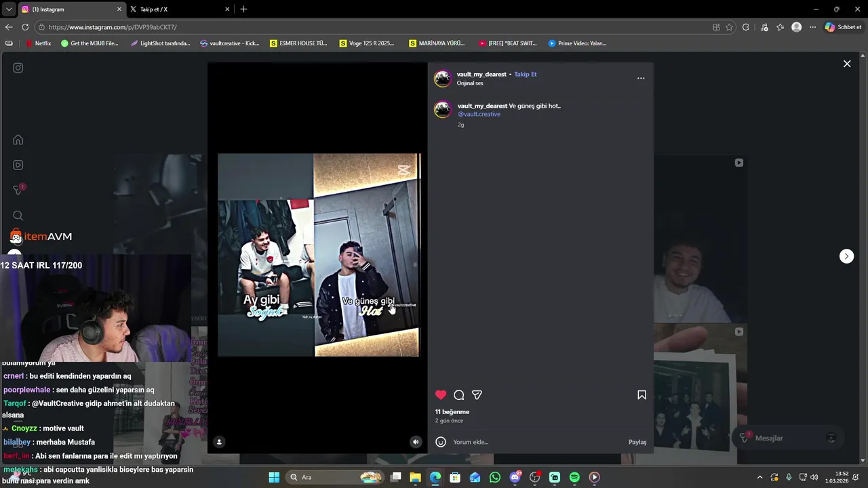868x488 pixels.
Task: Share the post with the paper plane icon
Action: coord(477,395)
